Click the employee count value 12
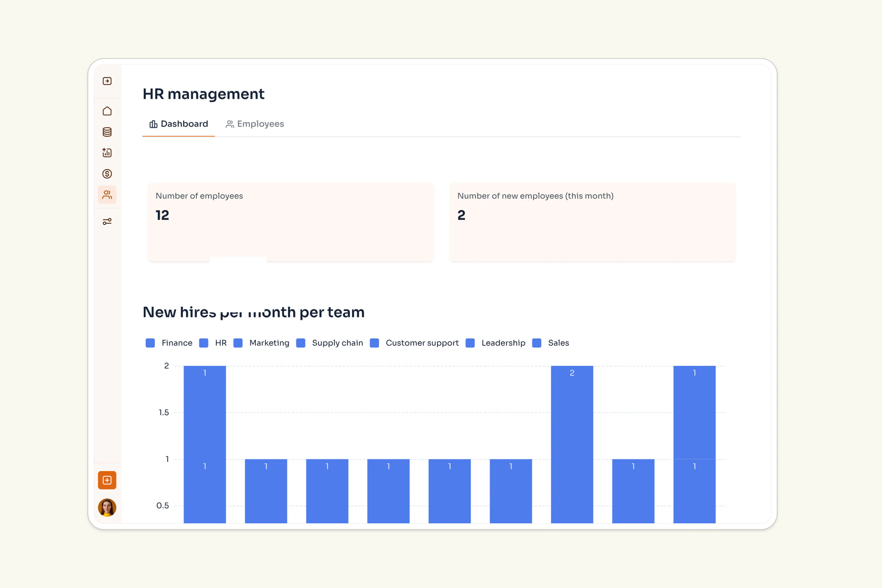882x588 pixels. pyautogui.click(x=162, y=215)
